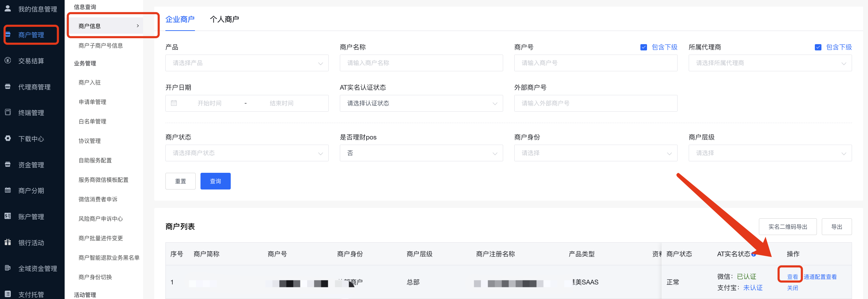The height and width of the screenshot is (299, 868).
Task: Click the 我的信息管理 user icon
Action: (x=8, y=8)
